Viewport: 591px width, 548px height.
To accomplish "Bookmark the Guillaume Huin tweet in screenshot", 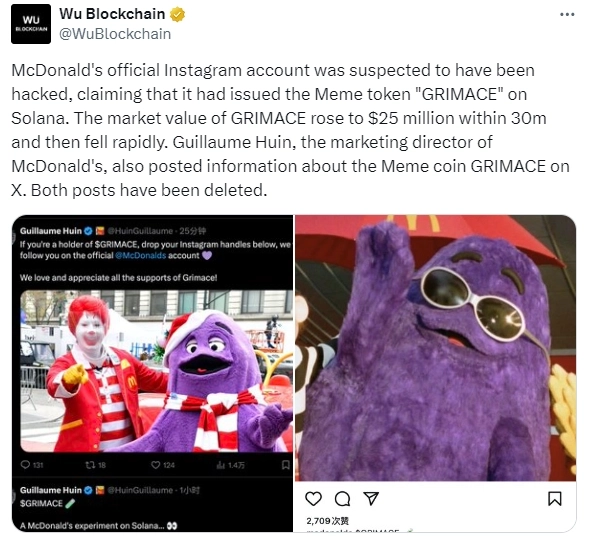I will click(x=286, y=465).
